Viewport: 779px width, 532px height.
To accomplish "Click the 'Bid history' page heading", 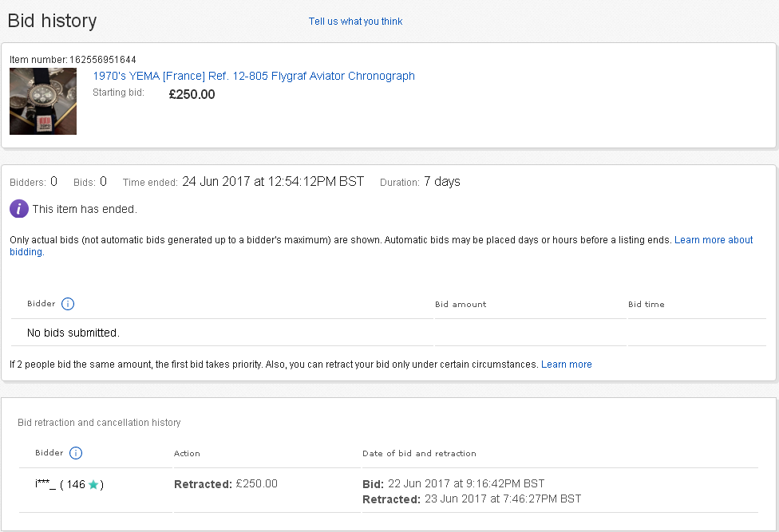I will 53,21.
